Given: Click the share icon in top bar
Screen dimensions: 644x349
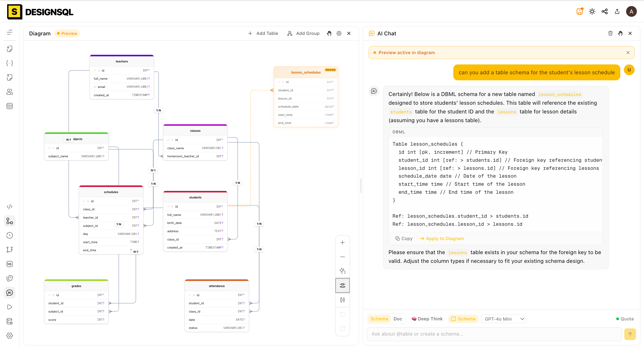Looking at the screenshot, I should pos(604,11).
